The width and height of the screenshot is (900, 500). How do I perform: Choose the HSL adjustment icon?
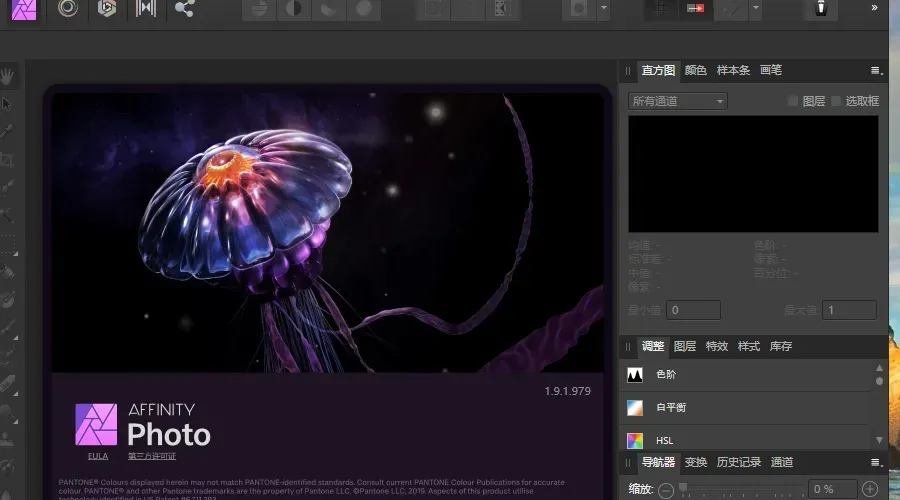[634, 440]
